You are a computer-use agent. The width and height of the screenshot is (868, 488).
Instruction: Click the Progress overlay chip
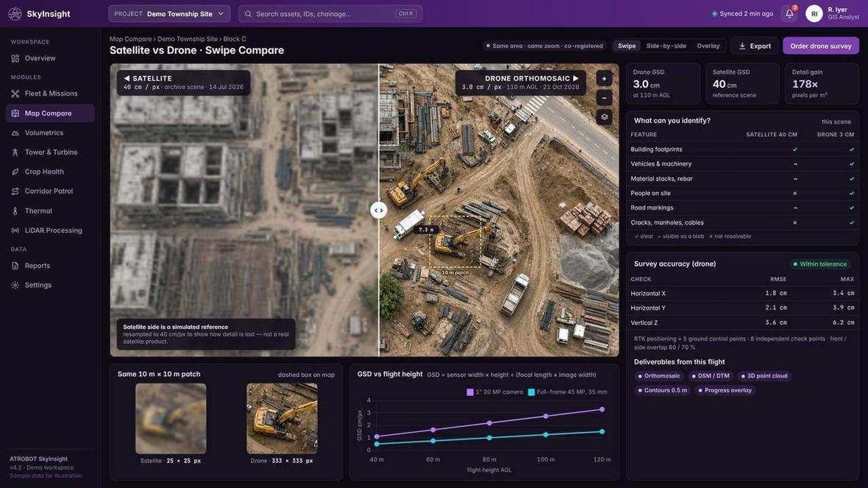tap(725, 391)
